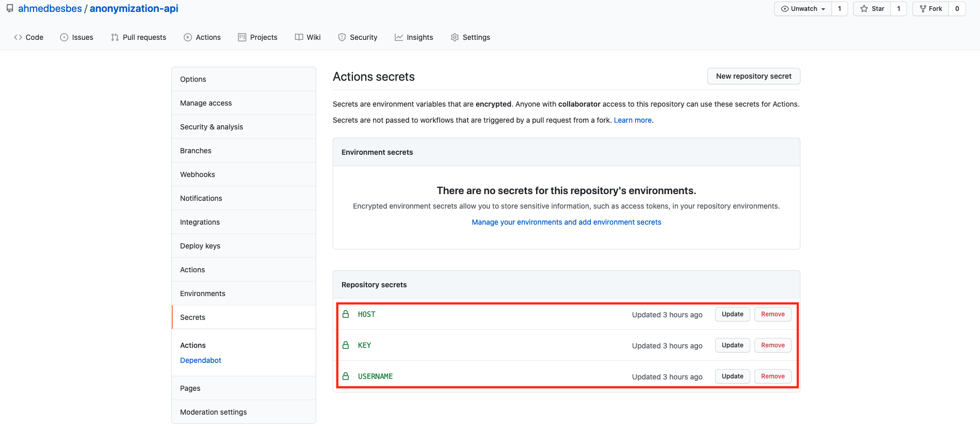The image size is (980, 440).
Task: Remove the USERNAME secret
Action: click(773, 376)
